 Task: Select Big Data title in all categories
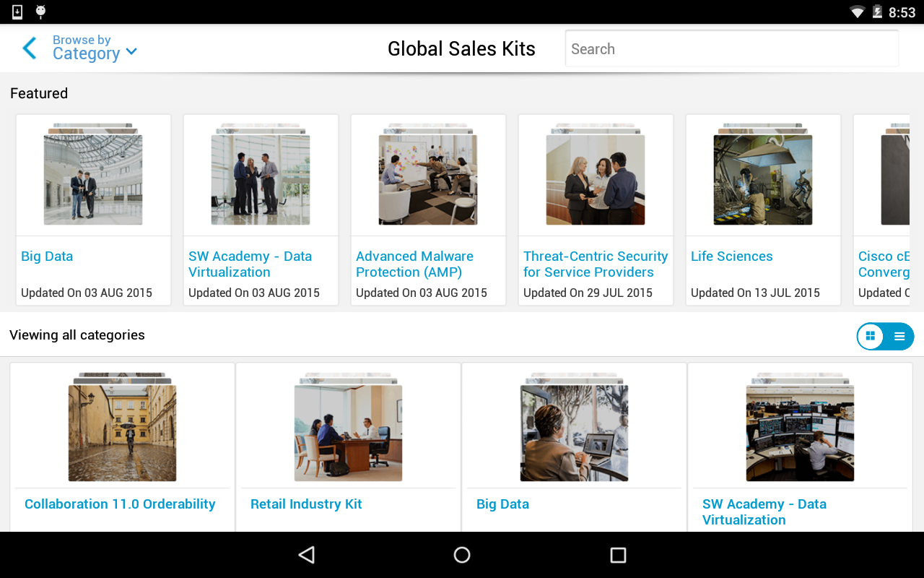502,504
